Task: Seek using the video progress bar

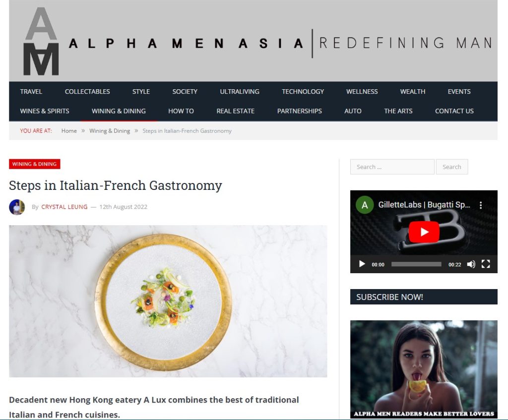Action: (x=416, y=264)
